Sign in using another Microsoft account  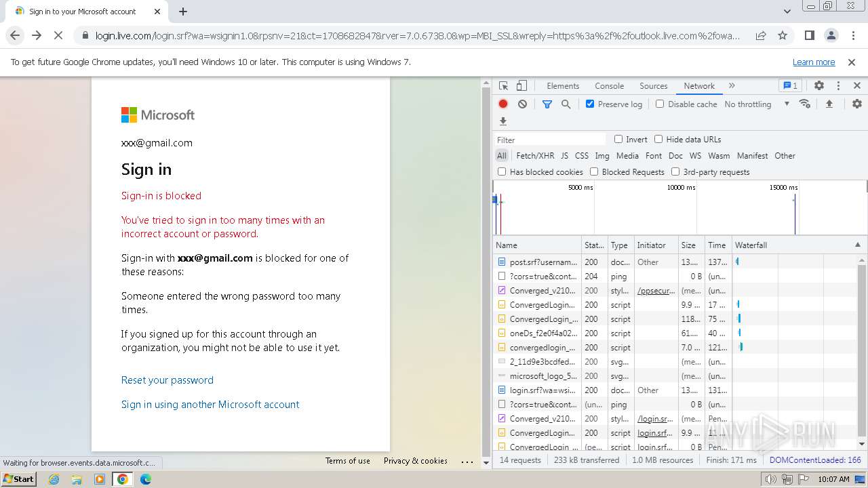tap(210, 405)
